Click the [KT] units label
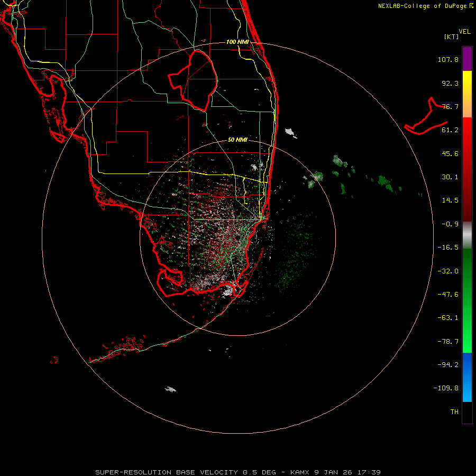The image size is (476, 476). pos(452,36)
